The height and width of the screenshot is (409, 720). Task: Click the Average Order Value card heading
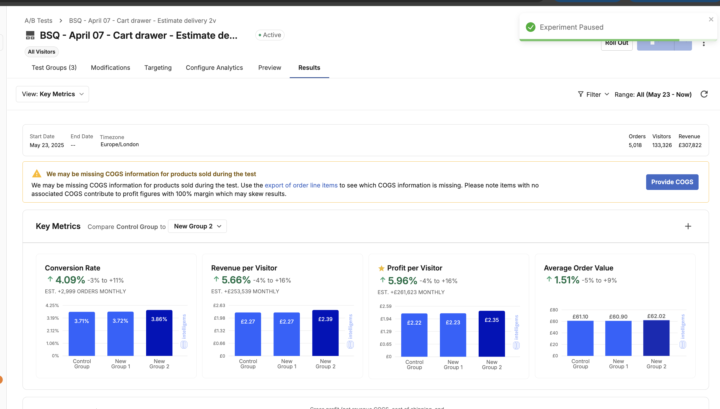(x=579, y=268)
